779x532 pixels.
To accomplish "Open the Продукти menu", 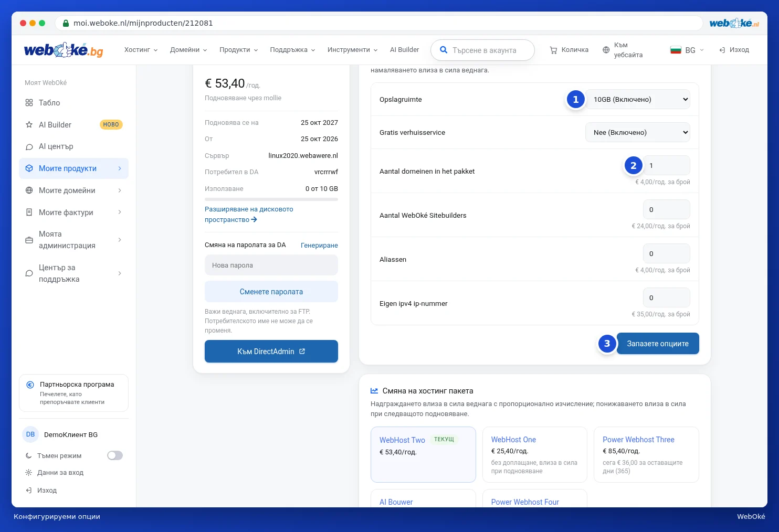I will 239,50.
